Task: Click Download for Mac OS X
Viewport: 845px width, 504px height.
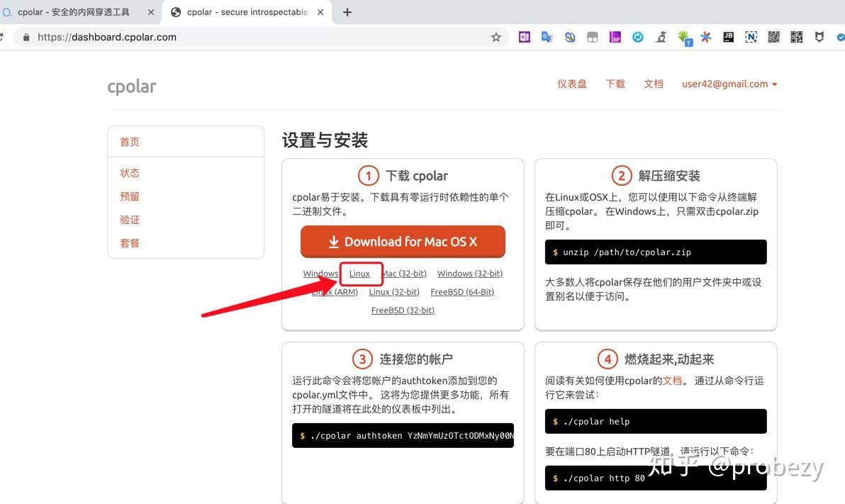Action: pyautogui.click(x=403, y=242)
